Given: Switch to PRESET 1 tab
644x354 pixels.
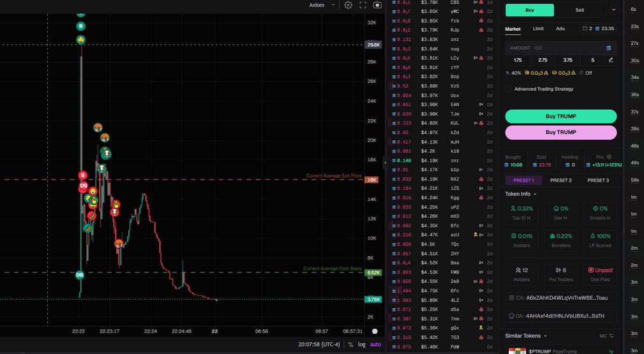Looking at the screenshot, I should coord(524,180).
